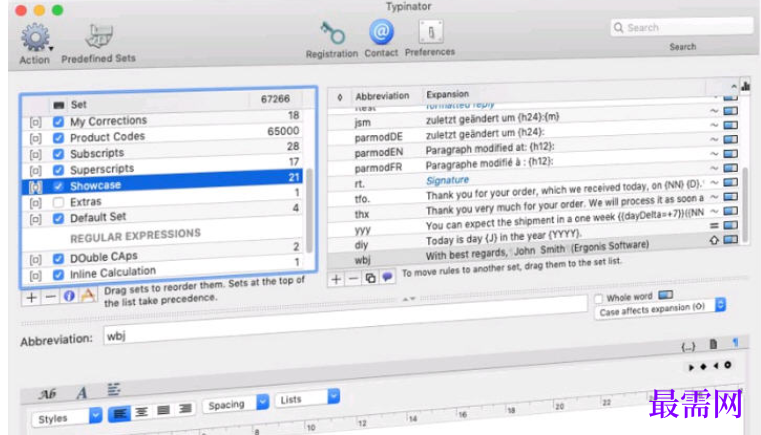
Task: Select the Product Codes set row
Action: tap(163, 136)
